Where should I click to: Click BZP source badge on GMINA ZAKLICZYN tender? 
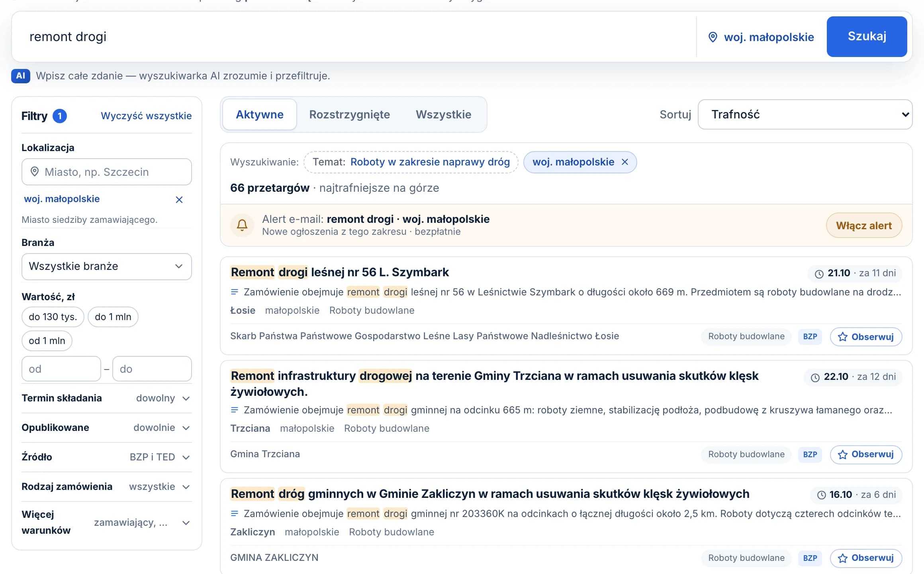(810, 558)
